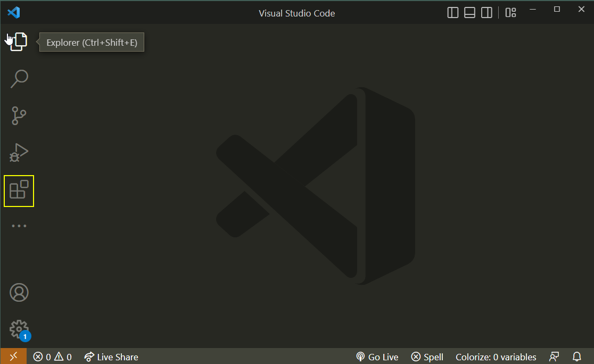The image size is (594, 364).
Task: Open the Extensions view
Action: (x=19, y=191)
